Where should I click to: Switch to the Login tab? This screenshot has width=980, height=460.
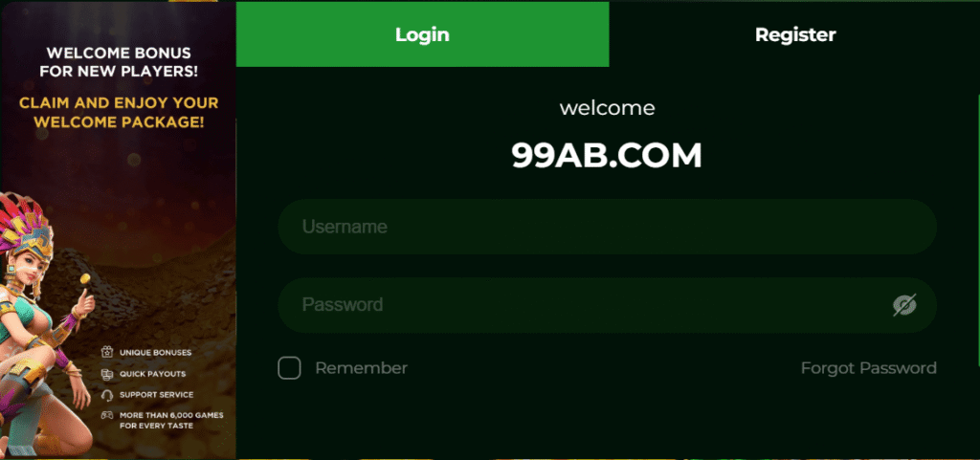tap(422, 34)
